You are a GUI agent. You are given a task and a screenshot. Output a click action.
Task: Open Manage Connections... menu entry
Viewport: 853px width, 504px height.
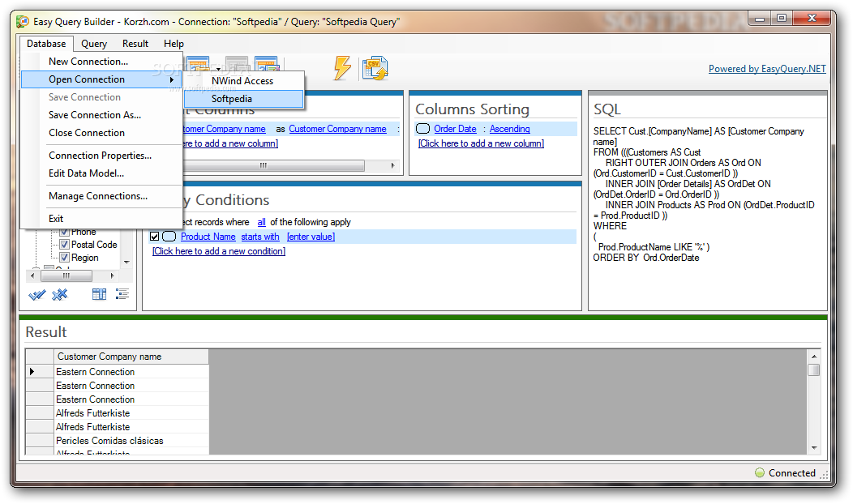tap(101, 196)
